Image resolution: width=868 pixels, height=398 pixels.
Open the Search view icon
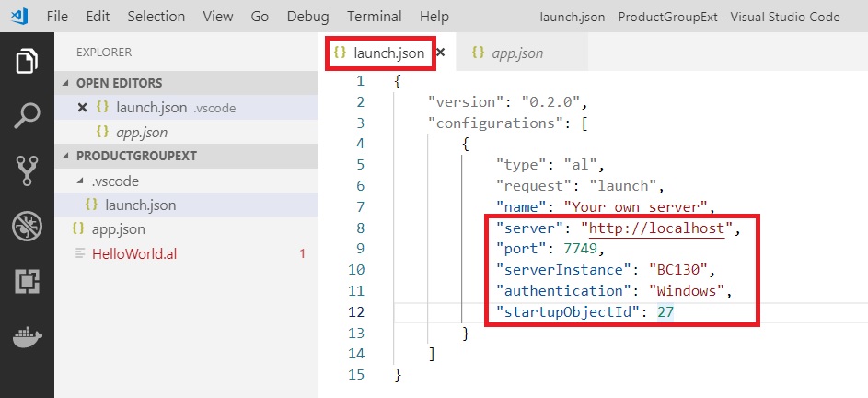coord(27,115)
